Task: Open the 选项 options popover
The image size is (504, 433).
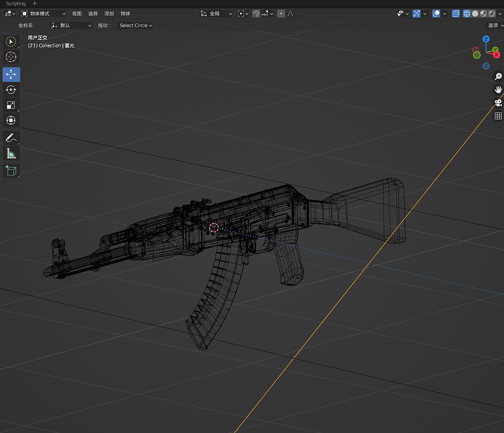Action: click(x=495, y=25)
